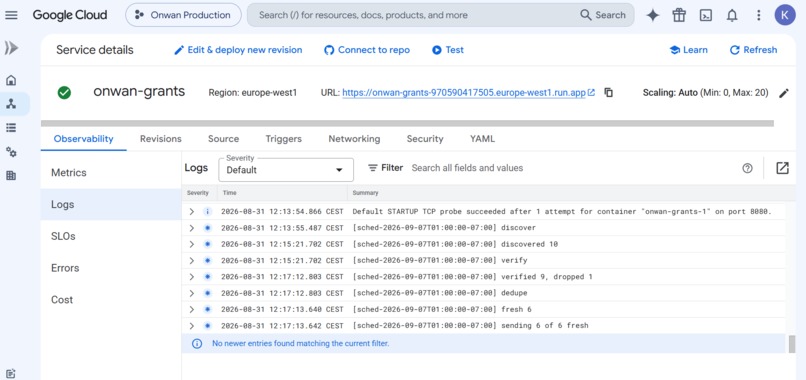
Task: Select Cost in observability side menu
Action: click(x=111, y=300)
